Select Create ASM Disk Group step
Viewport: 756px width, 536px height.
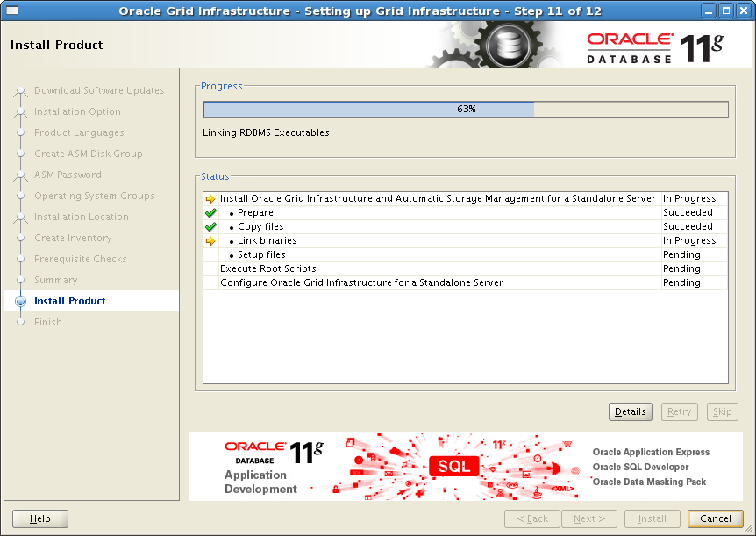click(89, 154)
